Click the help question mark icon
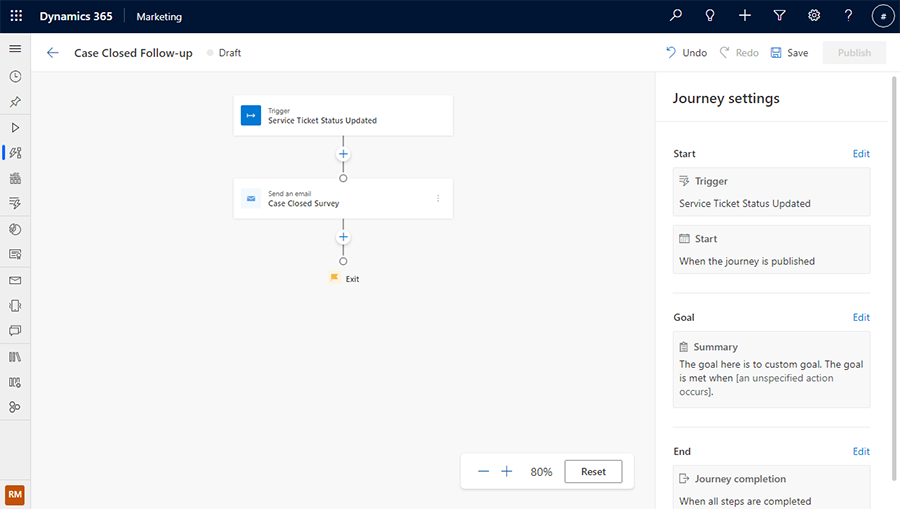The height and width of the screenshot is (509, 900). [x=848, y=16]
